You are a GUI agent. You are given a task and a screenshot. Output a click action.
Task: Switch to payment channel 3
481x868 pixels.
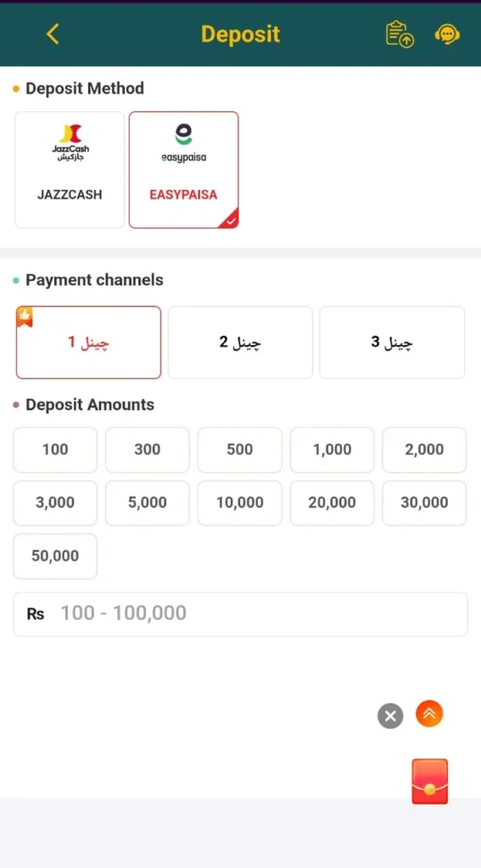pos(392,342)
